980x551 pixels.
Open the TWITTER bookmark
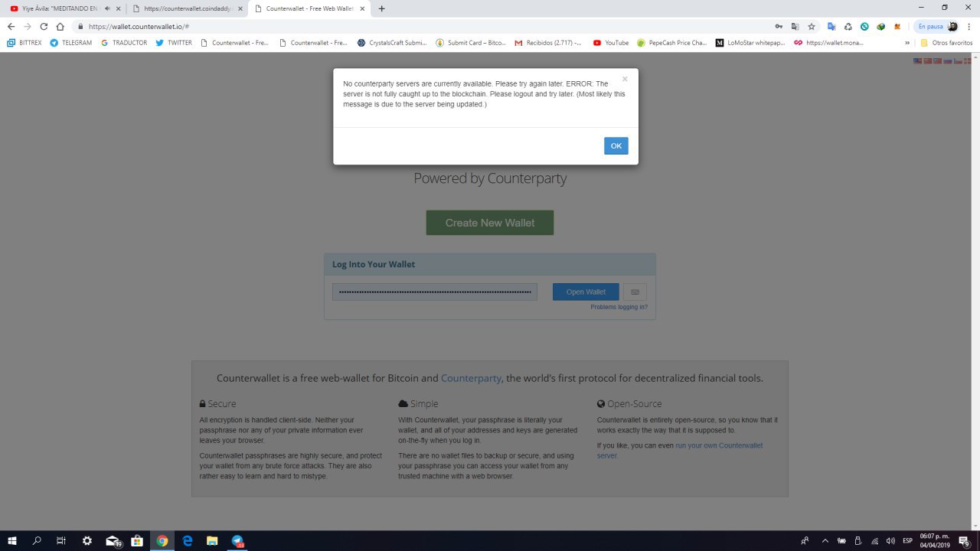174,43
